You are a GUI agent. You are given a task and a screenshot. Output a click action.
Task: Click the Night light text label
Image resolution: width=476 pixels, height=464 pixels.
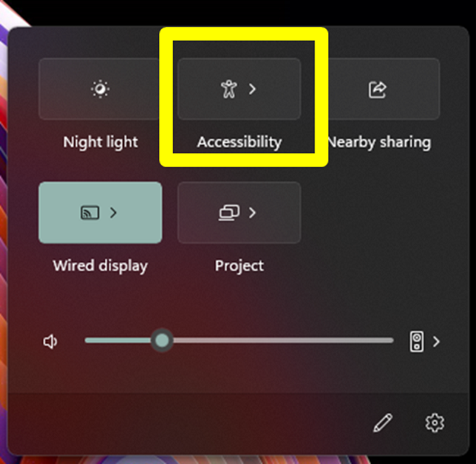coord(101,142)
